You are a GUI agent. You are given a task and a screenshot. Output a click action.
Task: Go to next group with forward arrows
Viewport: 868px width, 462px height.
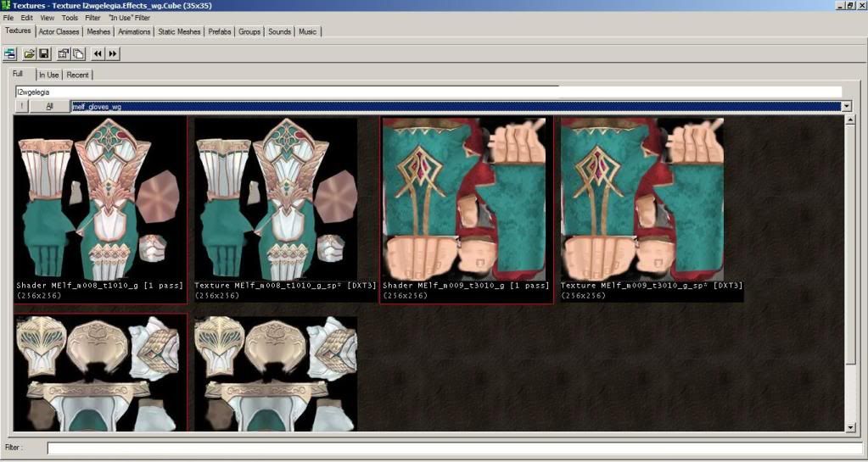coord(113,53)
